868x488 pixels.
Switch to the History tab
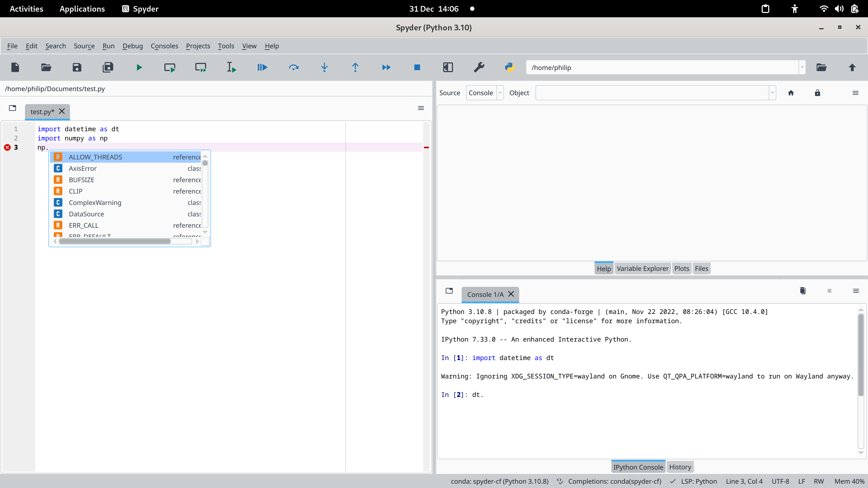coord(680,467)
